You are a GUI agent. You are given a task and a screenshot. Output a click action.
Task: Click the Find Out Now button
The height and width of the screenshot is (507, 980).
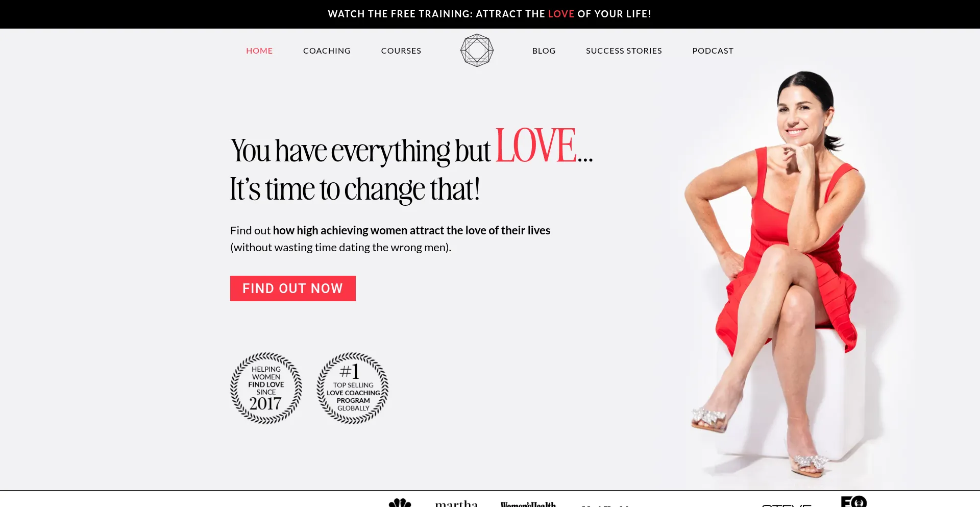click(x=293, y=288)
